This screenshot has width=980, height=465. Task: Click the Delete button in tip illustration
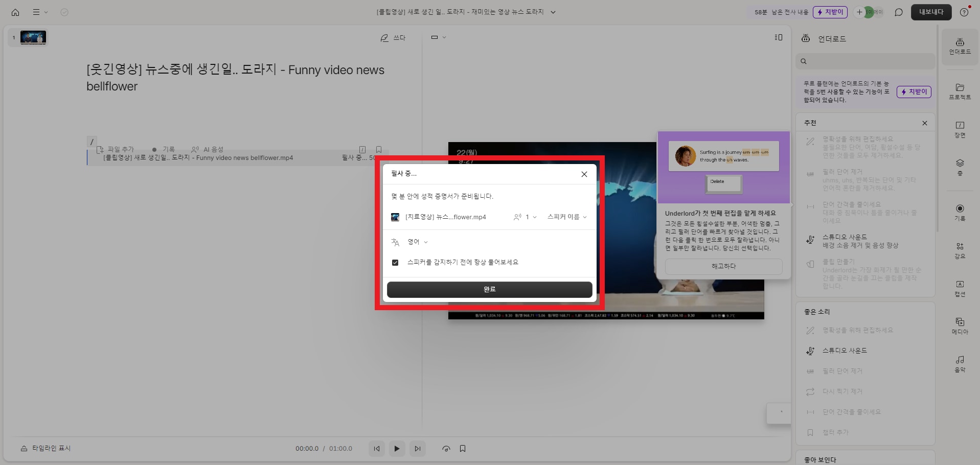click(724, 184)
